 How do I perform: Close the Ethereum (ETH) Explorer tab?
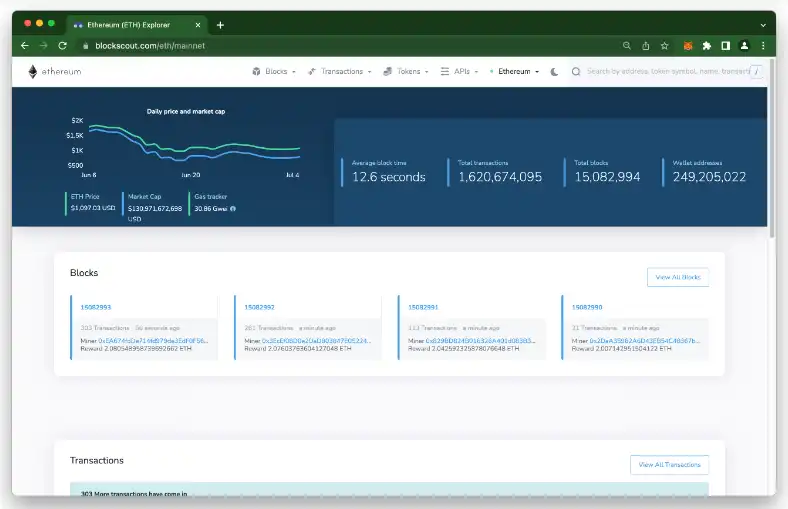198,25
